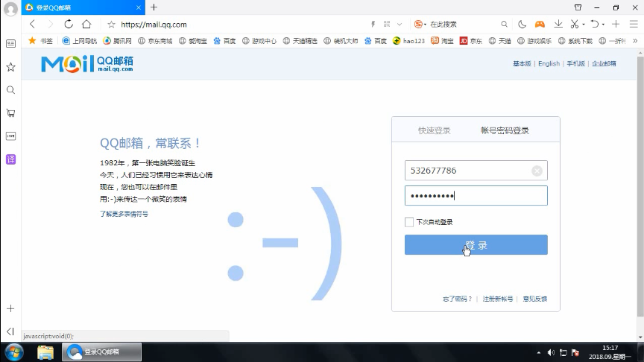Expand the screenshot tool dropdown arrow
Image resolution: width=644 pixels, height=362 pixels.
coord(583,25)
